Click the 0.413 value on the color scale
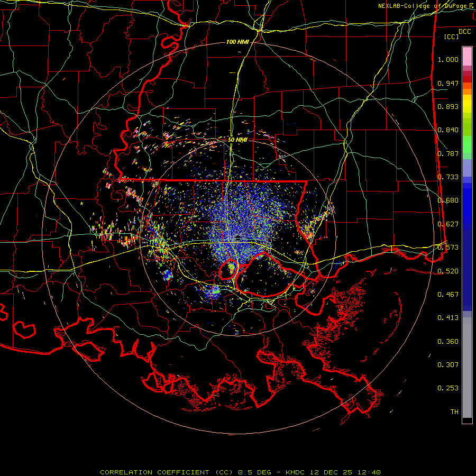Screen dimensions: 476x476 (x=448, y=318)
